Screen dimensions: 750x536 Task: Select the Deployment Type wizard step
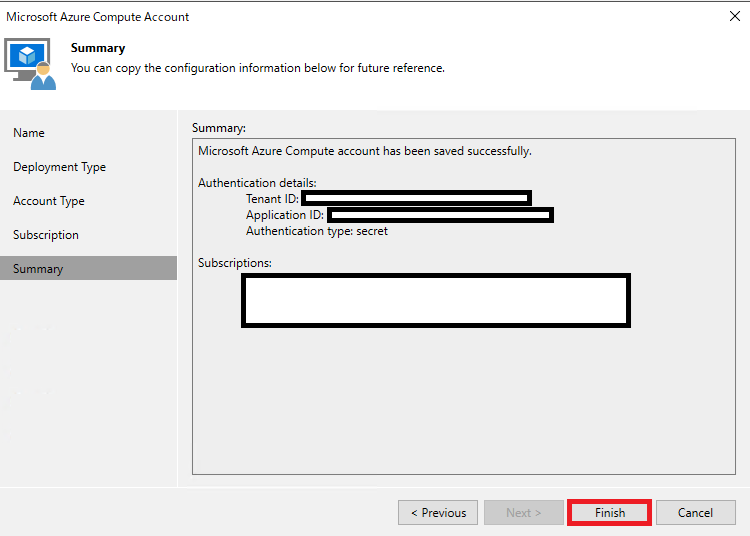59,167
